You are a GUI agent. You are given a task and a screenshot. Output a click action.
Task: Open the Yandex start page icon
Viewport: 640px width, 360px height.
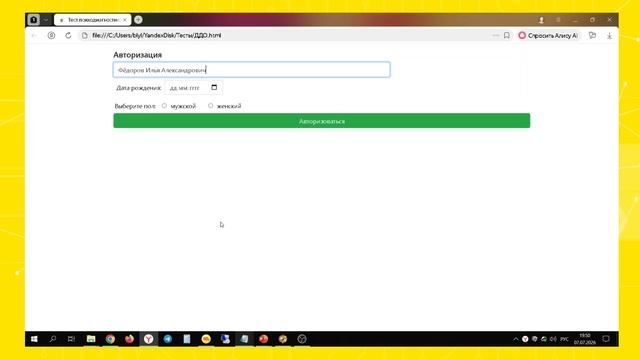point(51,36)
